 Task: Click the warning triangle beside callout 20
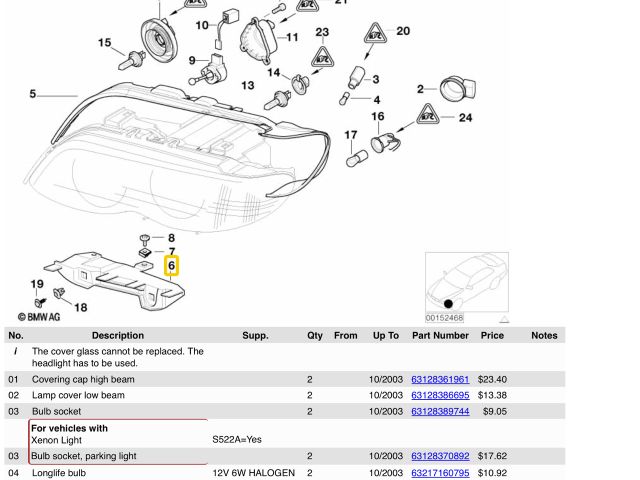click(x=376, y=33)
